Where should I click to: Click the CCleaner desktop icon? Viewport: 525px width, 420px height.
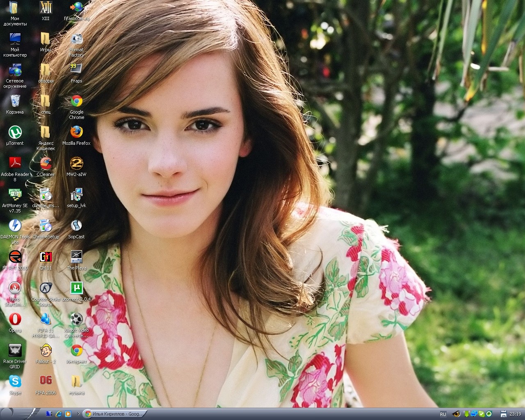46,163
